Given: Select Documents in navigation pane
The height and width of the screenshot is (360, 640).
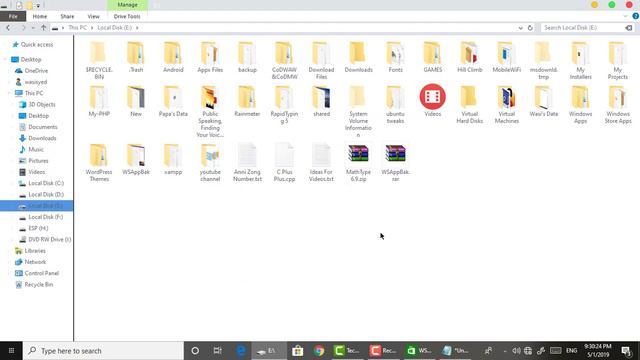Looking at the screenshot, I should pyautogui.click(x=42, y=127).
